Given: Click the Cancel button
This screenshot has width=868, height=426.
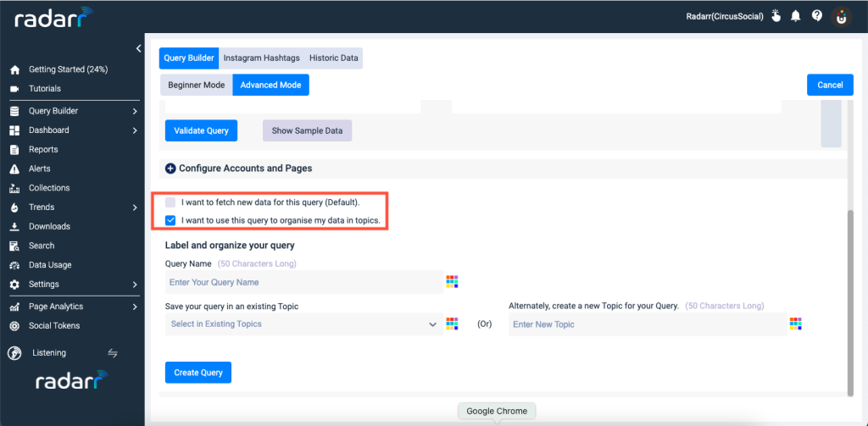Looking at the screenshot, I should [830, 85].
